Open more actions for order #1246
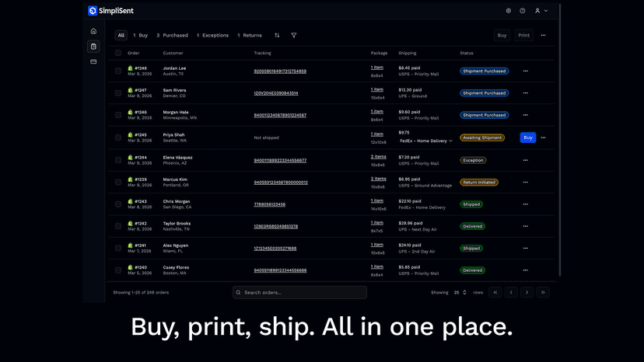Image resolution: width=644 pixels, height=362 pixels. pyautogui.click(x=525, y=115)
